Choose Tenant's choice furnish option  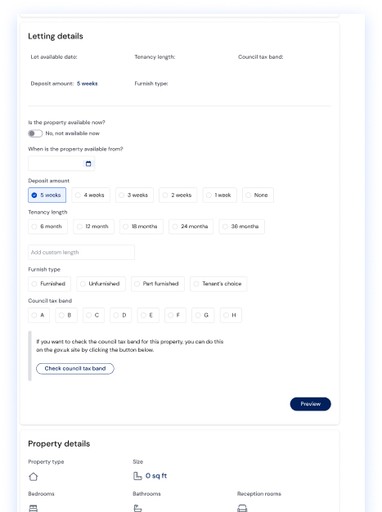click(218, 284)
